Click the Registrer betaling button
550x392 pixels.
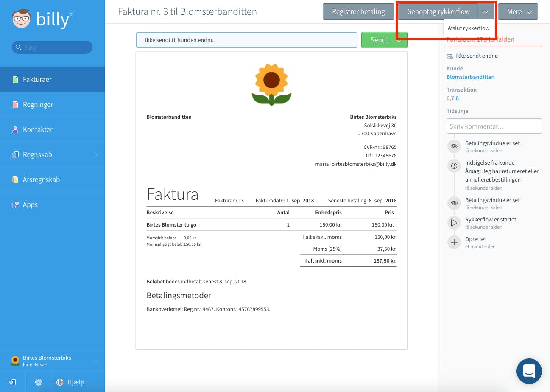pyautogui.click(x=358, y=12)
